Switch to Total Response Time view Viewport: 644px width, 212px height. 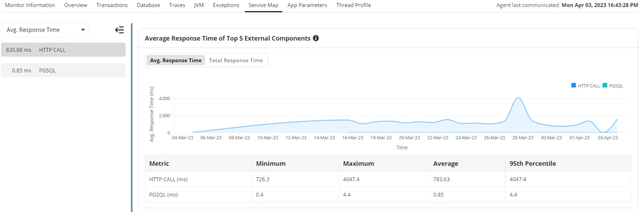pos(236,60)
